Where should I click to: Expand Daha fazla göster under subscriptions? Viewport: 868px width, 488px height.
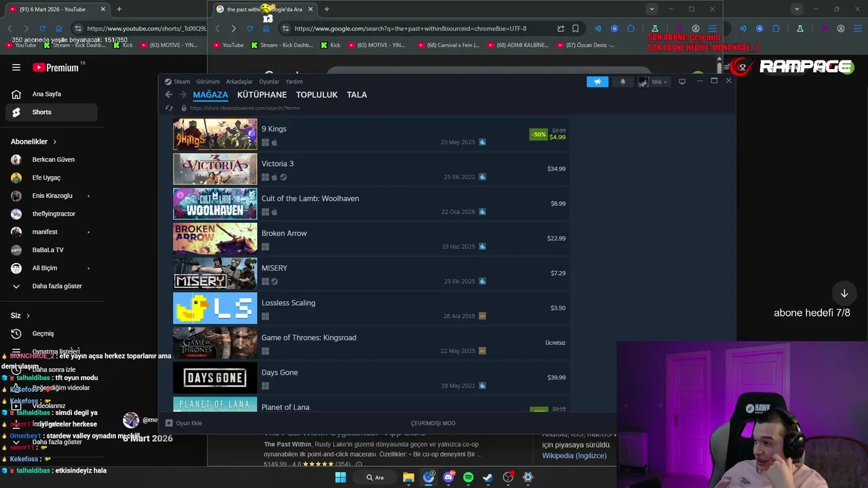pos(52,286)
